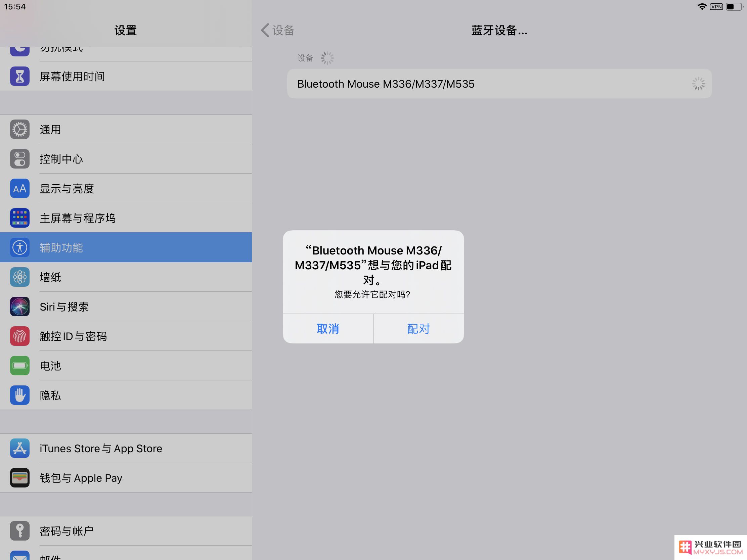
Task: Open 屏幕使用时间 hourglass icon
Action: tap(19, 76)
